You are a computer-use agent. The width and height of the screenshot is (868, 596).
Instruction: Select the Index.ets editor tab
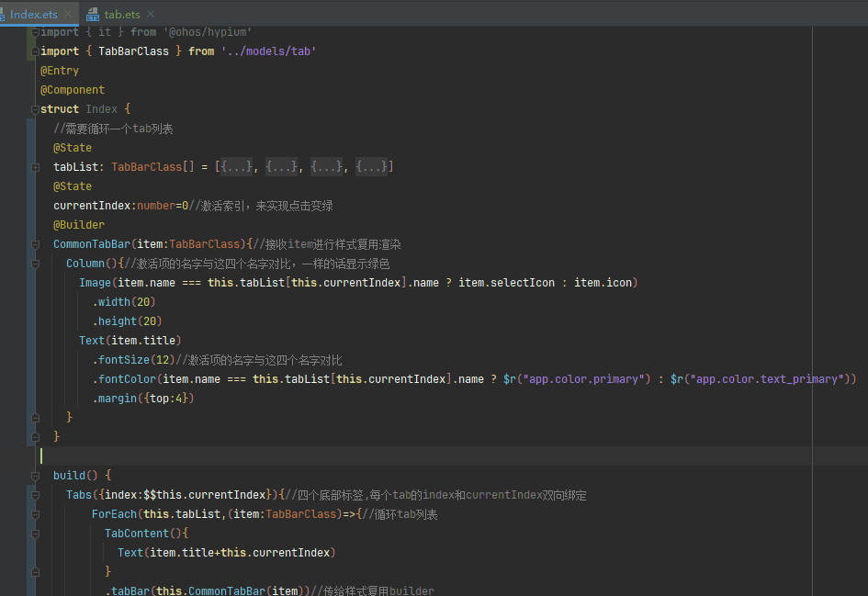(33, 15)
